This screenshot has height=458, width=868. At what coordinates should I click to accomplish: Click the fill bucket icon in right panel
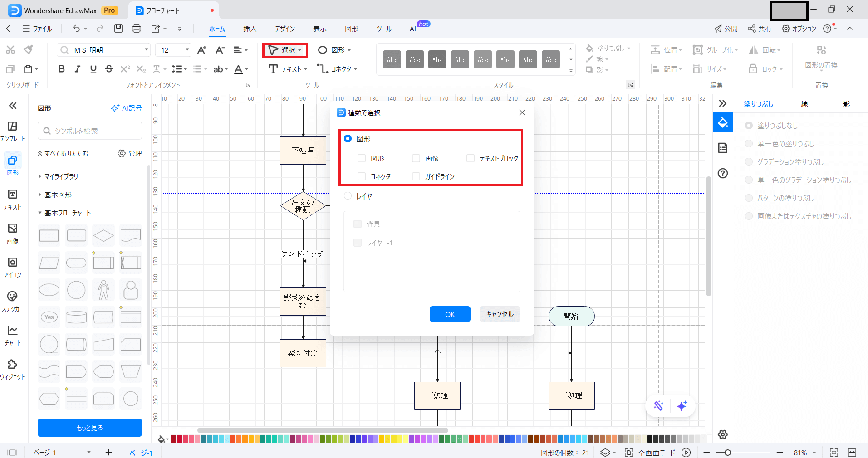[x=723, y=122]
